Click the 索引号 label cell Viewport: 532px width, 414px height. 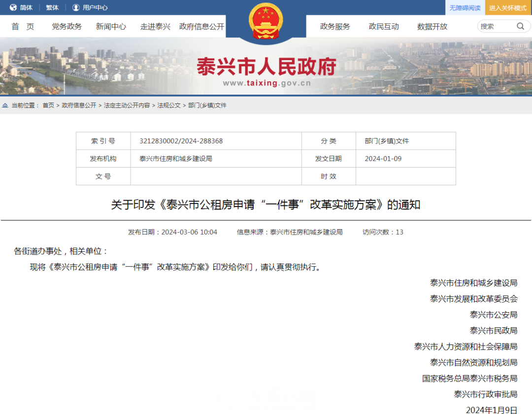tap(103, 141)
